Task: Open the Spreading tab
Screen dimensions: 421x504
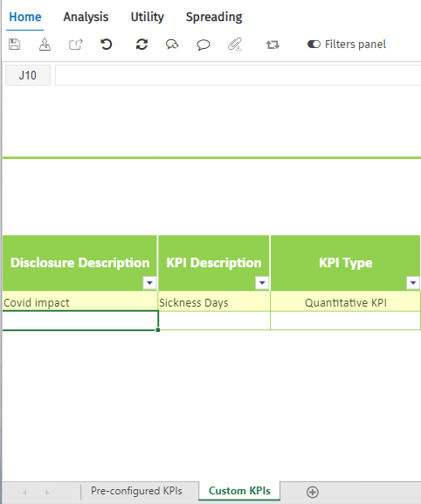Action: [x=214, y=17]
